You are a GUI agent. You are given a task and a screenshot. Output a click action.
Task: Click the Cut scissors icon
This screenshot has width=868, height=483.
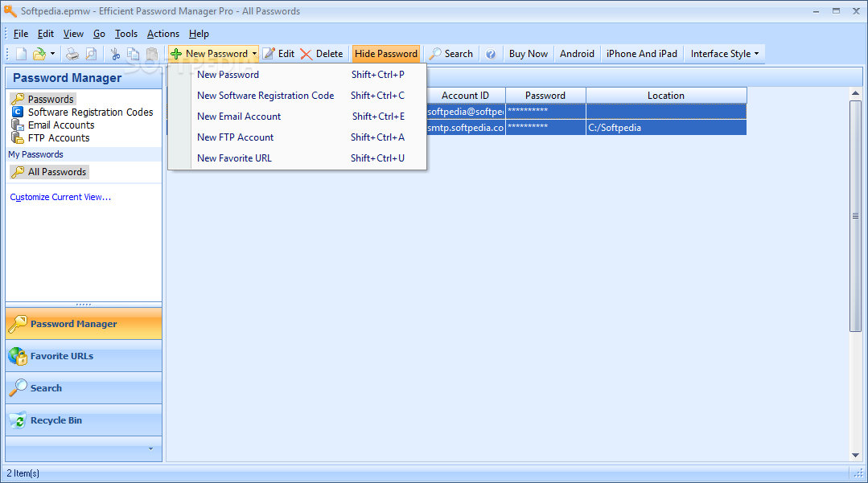click(x=115, y=54)
